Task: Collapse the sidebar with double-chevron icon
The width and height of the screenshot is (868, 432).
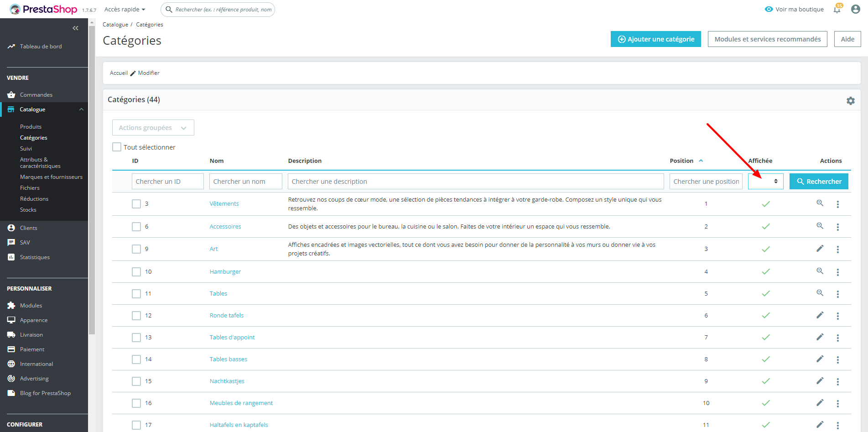Action: [x=76, y=28]
